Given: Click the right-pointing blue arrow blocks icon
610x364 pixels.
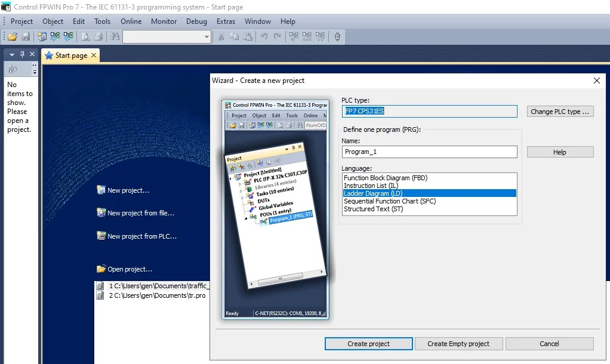Looking at the screenshot, I should click(x=56, y=36).
